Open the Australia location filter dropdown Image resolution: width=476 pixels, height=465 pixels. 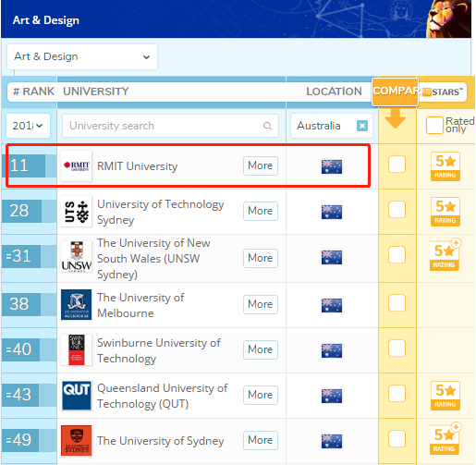pyautogui.click(x=332, y=126)
